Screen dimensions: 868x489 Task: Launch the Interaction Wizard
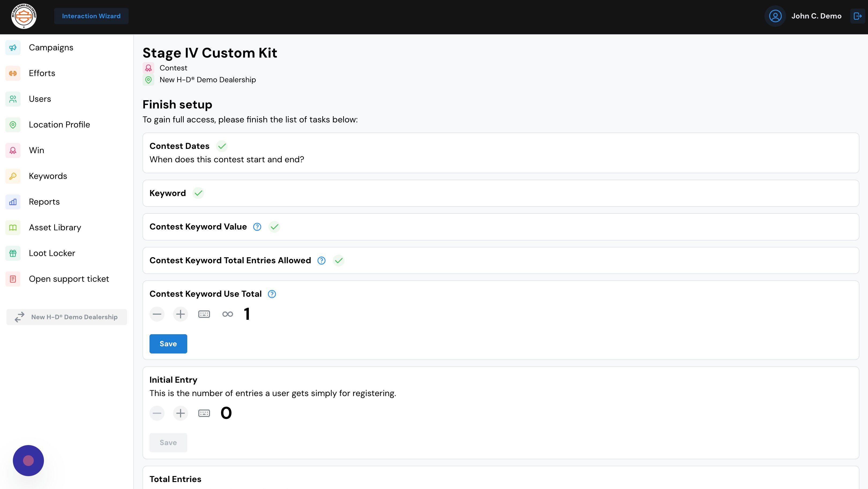pyautogui.click(x=91, y=16)
